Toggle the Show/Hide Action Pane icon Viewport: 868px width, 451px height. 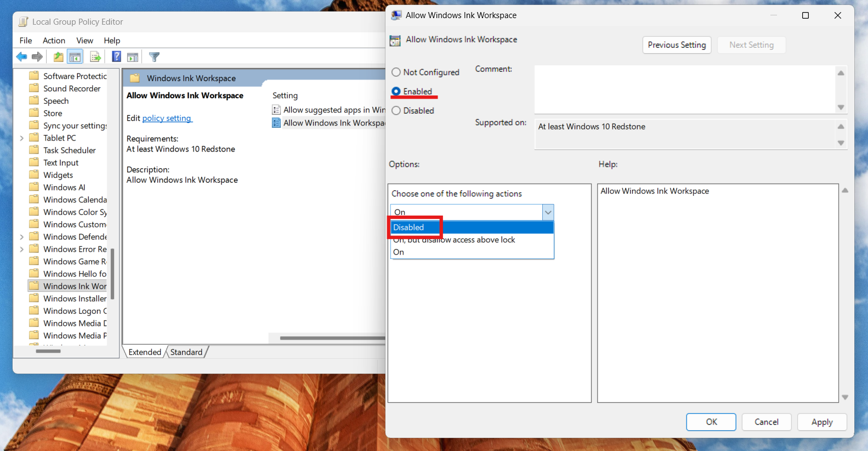click(133, 57)
